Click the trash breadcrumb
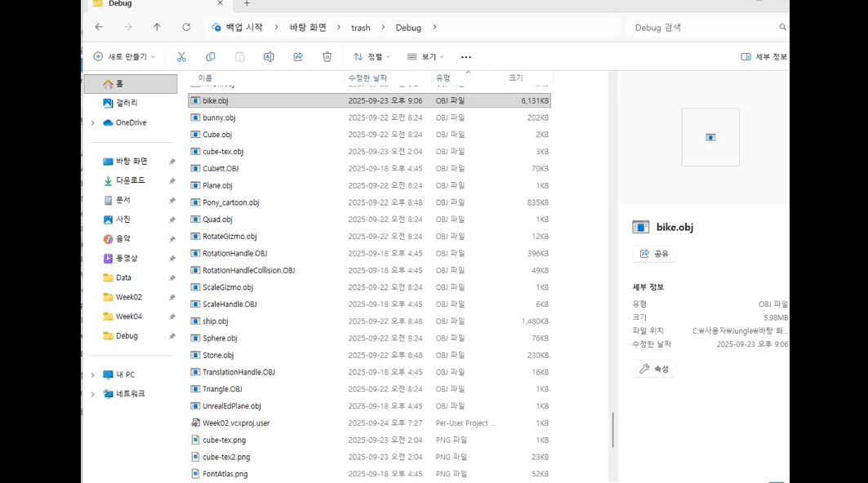This screenshot has height=483, width=868. click(x=360, y=28)
